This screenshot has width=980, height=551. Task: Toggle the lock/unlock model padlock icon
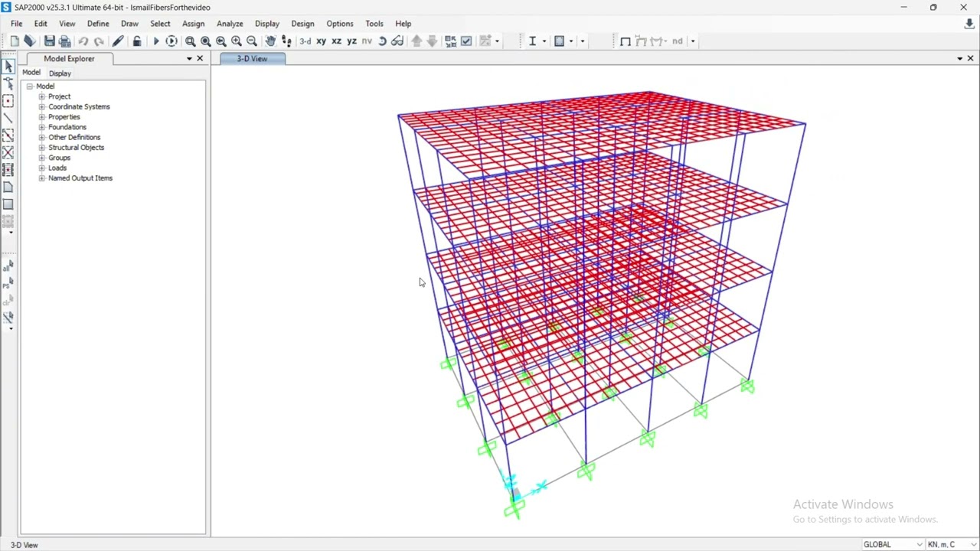coord(137,41)
